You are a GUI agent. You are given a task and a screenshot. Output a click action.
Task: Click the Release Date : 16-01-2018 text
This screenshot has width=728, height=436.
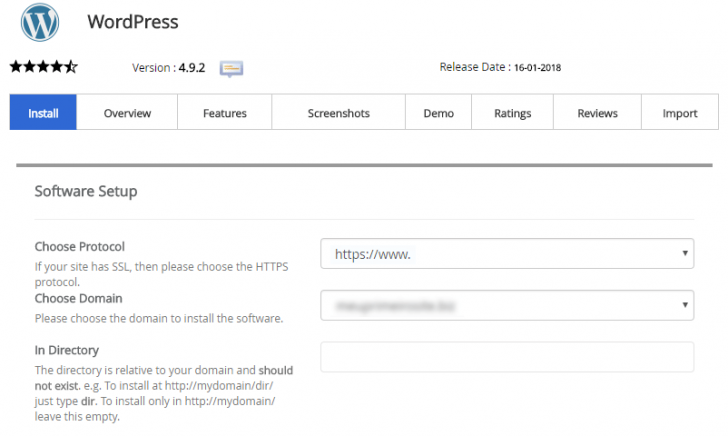click(500, 67)
